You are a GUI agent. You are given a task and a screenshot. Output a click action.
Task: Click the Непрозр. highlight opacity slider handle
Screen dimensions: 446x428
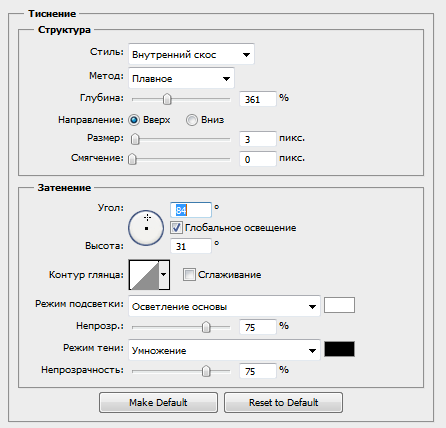(x=206, y=327)
